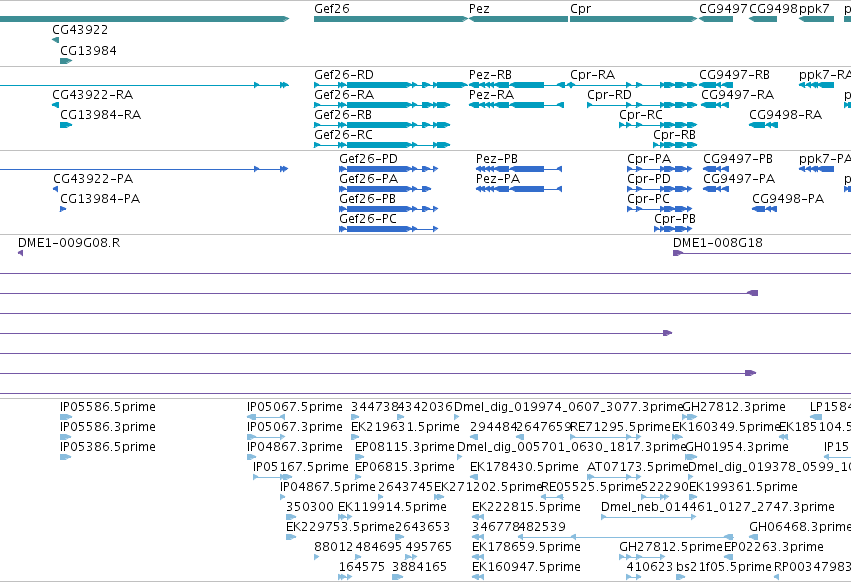Click the DME1-009G08.R clone label

tap(69, 243)
